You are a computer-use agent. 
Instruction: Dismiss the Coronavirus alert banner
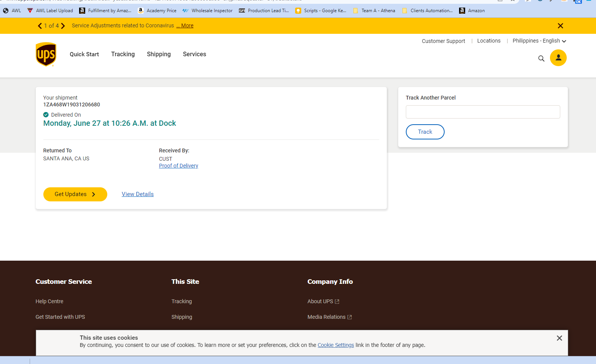pos(560,26)
